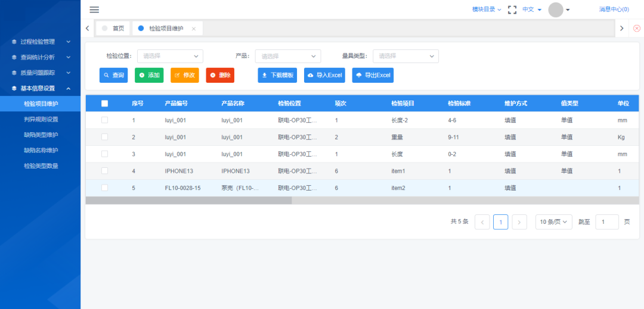Collapse the 基本信息设置 menu
This screenshot has width=644, height=309.
[41, 89]
